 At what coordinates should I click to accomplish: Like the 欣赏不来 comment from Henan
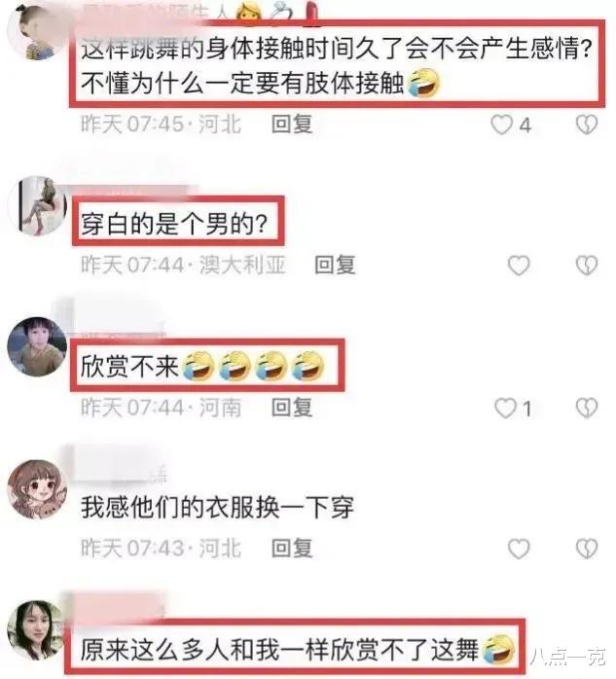coord(505,408)
